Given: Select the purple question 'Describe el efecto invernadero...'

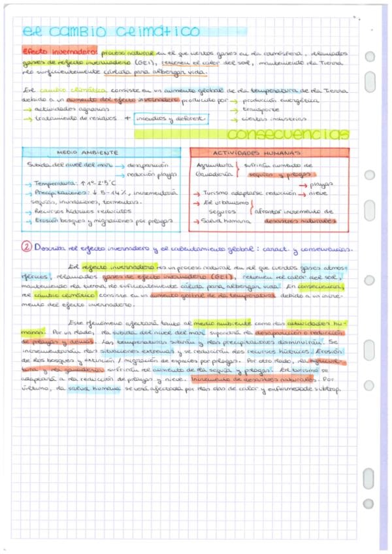Looking at the screenshot, I should pos(193,248).
